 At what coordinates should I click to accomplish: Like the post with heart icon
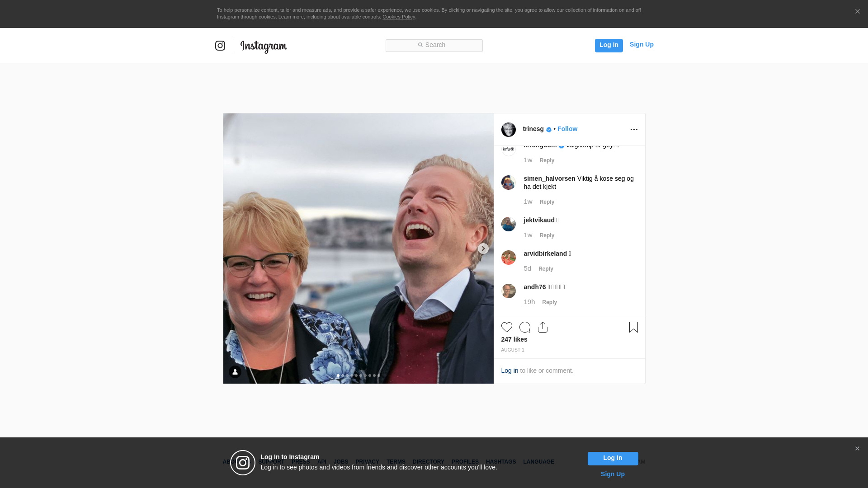tap(507, 327)
